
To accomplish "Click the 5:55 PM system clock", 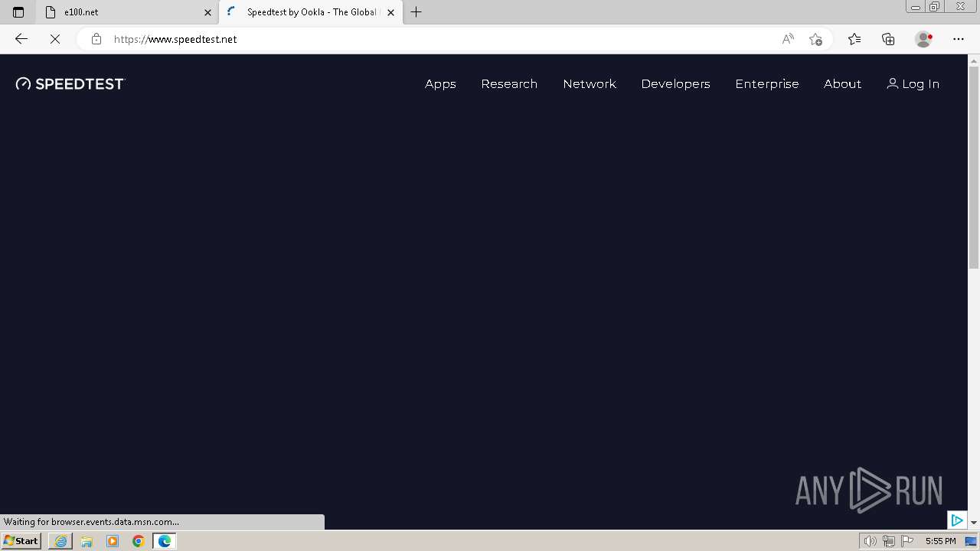I will point(940,541).
